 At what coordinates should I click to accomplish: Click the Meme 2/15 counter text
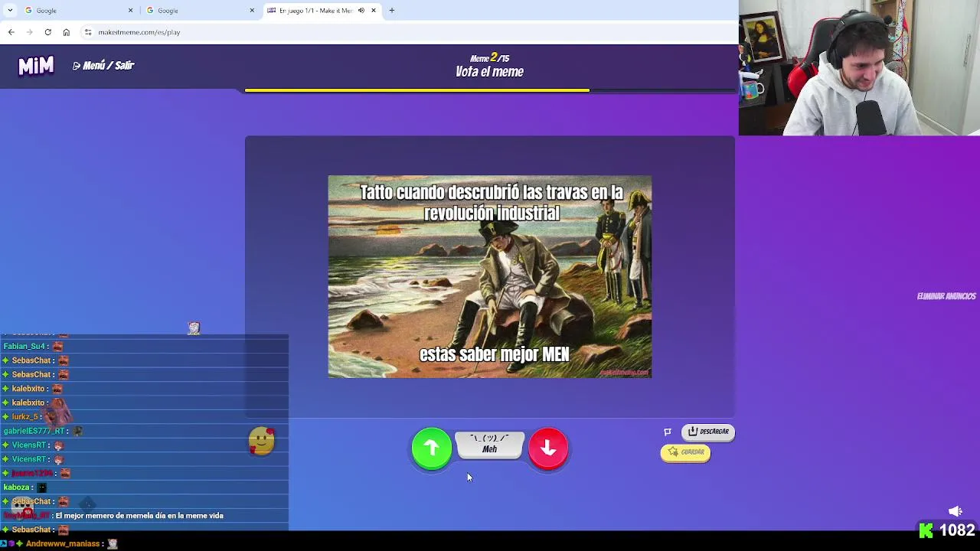click(489, 58)
